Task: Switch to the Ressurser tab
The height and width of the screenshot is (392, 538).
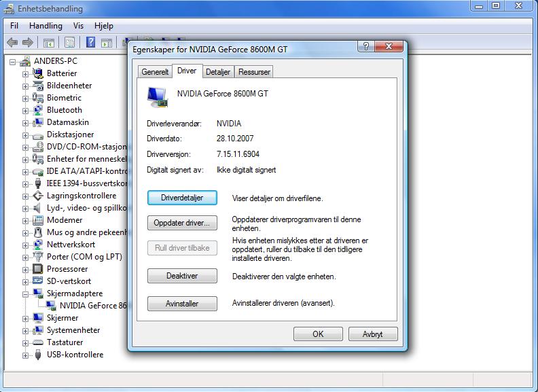Action: coord(254,72)
